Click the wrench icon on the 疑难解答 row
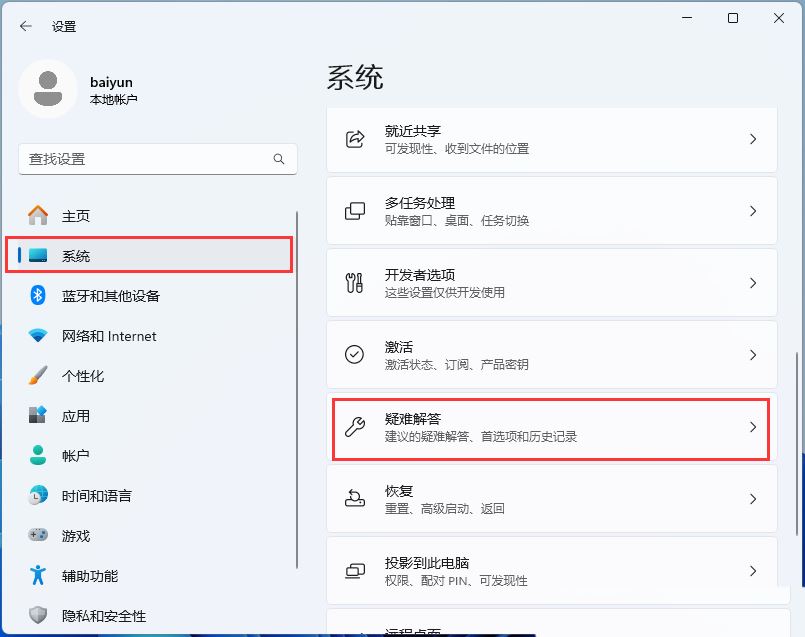This screenshot has width=805, height=637. (x=355, y=427)
